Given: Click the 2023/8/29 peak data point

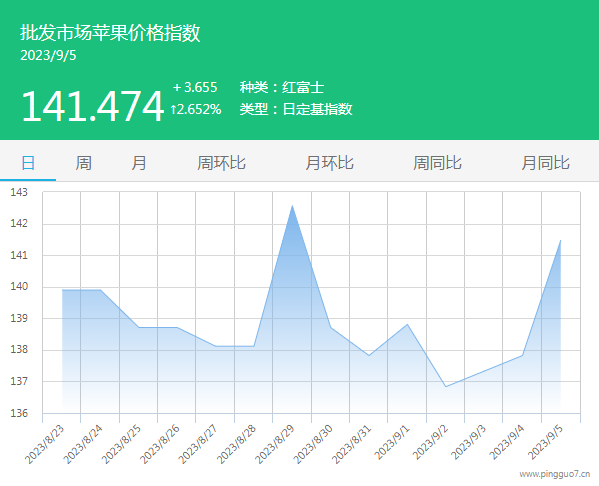Looking at the screenshot, I should click(x=292, y=206).
